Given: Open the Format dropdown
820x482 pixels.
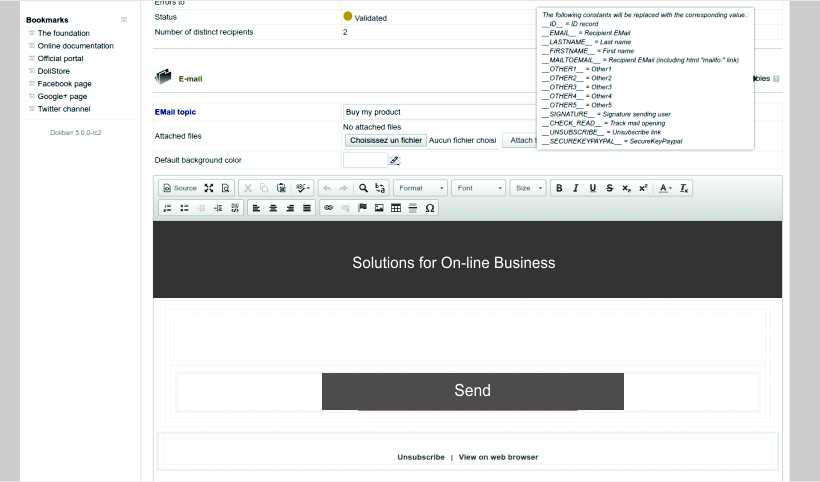Looking at the screenshot, I should [420, 188].
